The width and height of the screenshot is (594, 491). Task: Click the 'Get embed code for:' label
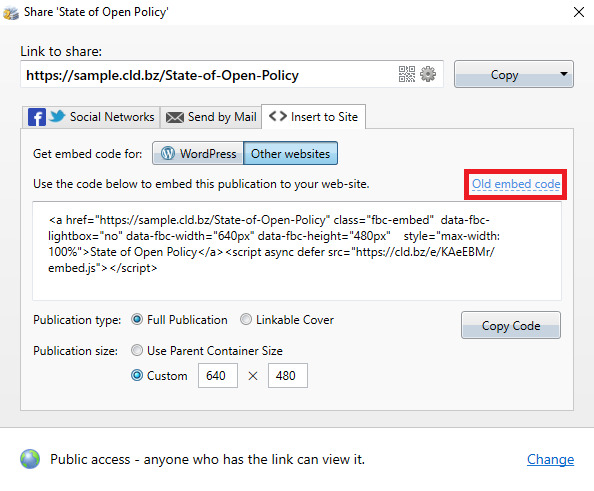click(88, 153)
